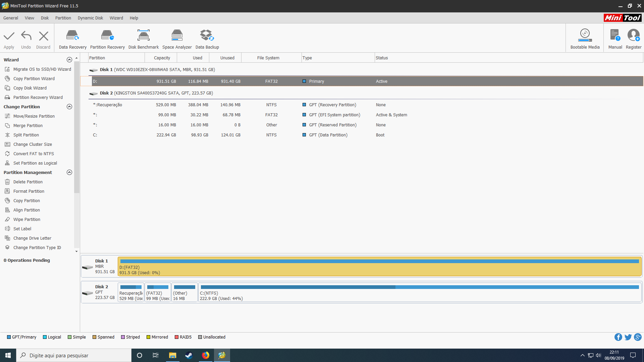Screen dimensions: 644x362
Task: Select Change Partition Type ID
Action: [33, 248]
